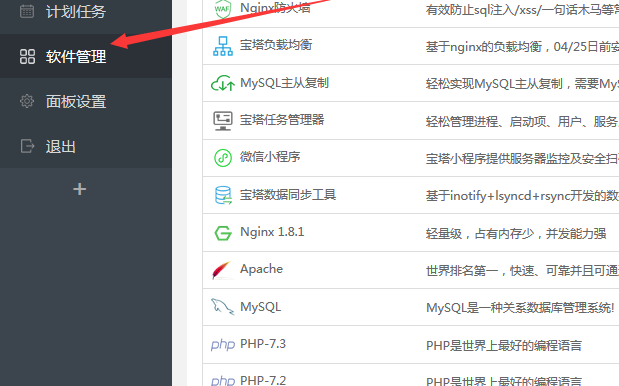The height and width of the screenshot is (386, 619).
Task: Select the Nginx 1.8.1 software name
Action: pyautogui.click(x=272, y=232)
